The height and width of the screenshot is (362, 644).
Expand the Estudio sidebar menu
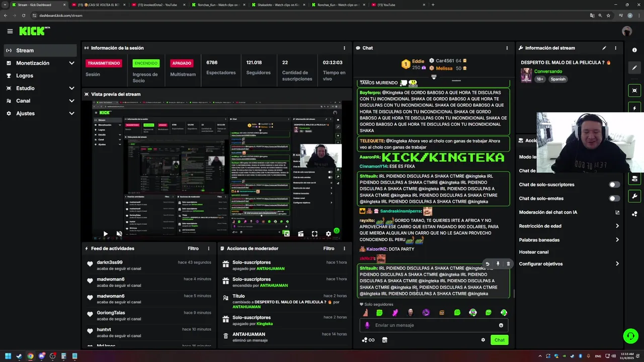click(x=41, y=88)
